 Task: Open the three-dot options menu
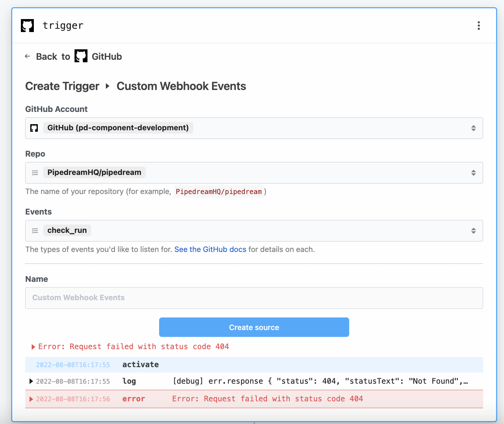(x=478, y=26)
